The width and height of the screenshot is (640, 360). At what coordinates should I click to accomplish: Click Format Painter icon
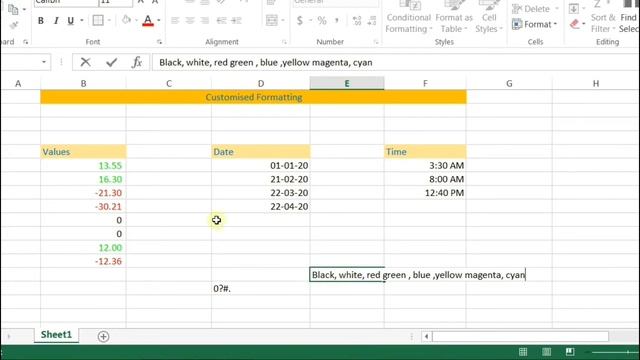[13, 25]
